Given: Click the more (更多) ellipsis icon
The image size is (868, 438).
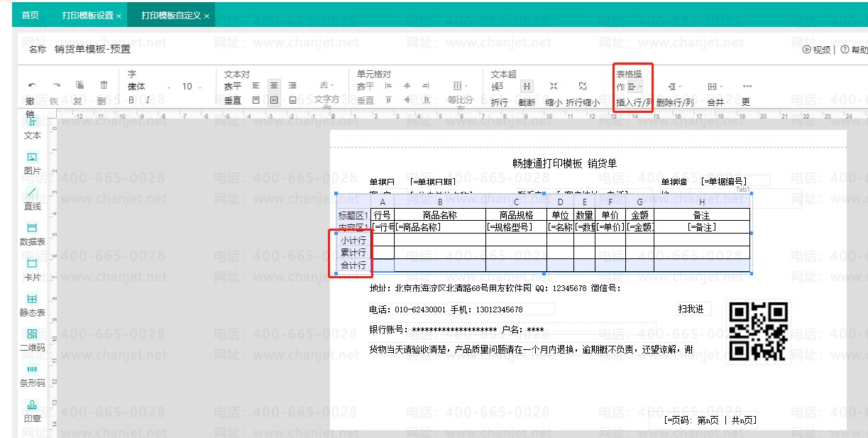Looking at the screenshot, I should [747, 87].
